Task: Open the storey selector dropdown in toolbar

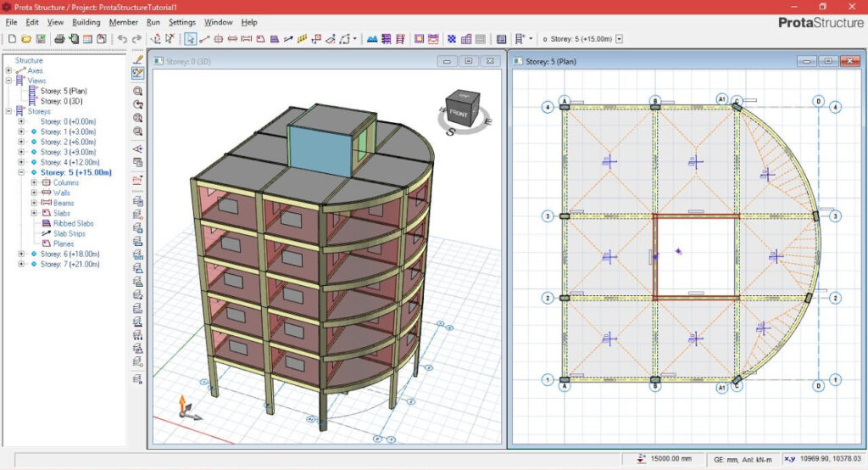Action: pyautogui.click(x=619, y=39)
